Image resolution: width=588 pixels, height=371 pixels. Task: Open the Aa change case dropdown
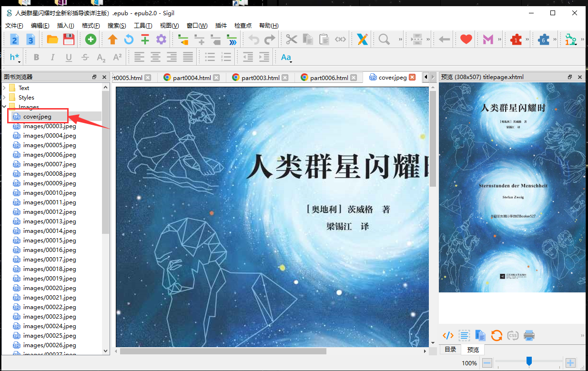(x=286, y=58)
